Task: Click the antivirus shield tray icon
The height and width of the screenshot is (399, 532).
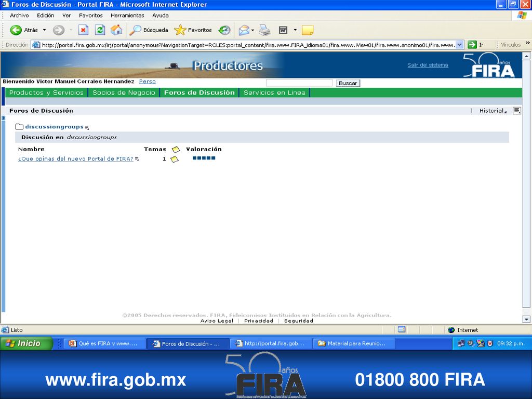Action: [490, 343]
